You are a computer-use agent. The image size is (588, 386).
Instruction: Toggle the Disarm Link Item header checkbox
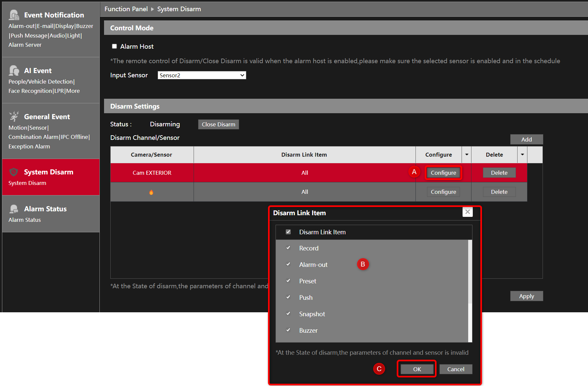coord(288,232)
